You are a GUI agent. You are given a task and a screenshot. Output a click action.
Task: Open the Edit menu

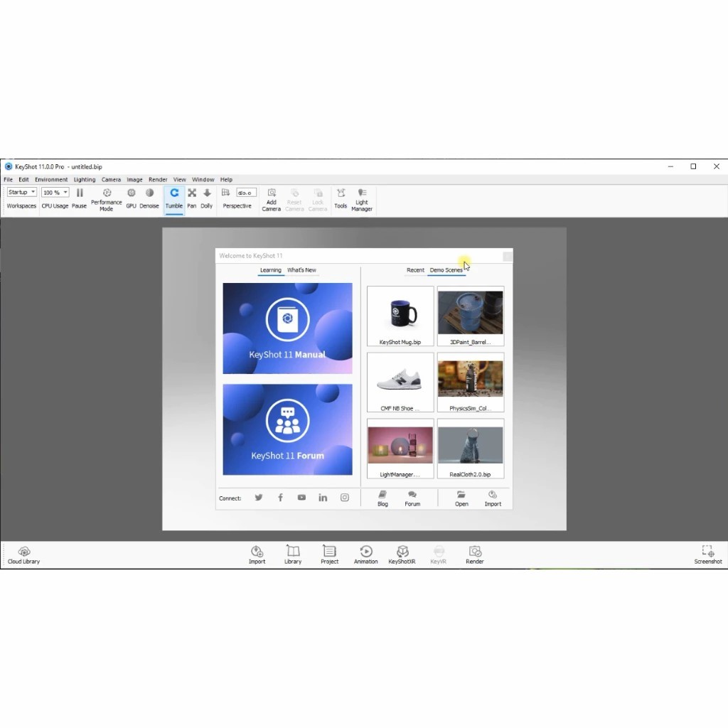pos(23,180)
